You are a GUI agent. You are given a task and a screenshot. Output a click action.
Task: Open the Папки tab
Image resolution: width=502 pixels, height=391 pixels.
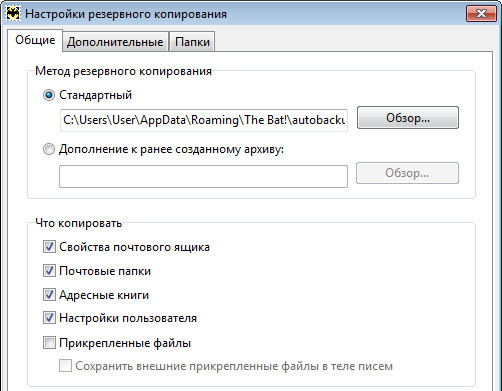192,42
